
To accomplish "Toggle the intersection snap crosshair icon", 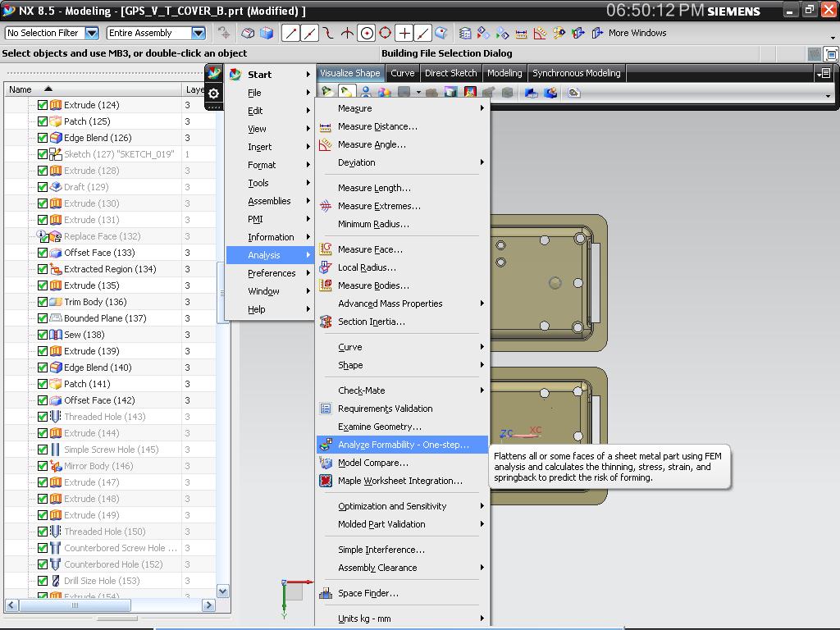I will coord(404,33).
